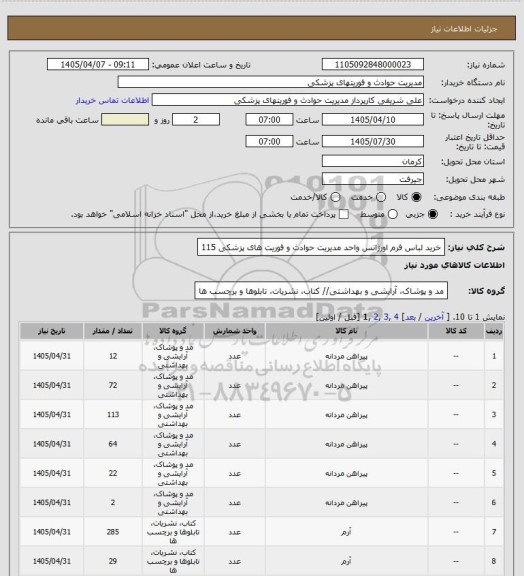Click the date 1405/04/31 in row 1
524x576 pixels.
[51, 356]
